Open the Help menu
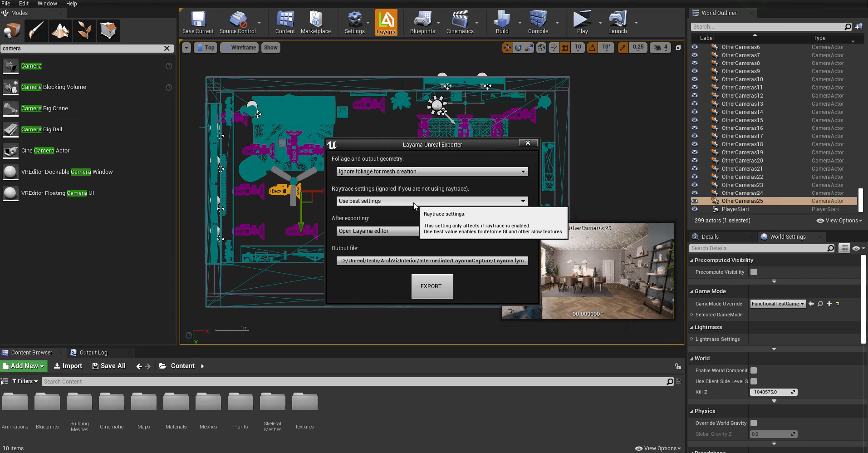868x453 pixels. pos(71,4)
